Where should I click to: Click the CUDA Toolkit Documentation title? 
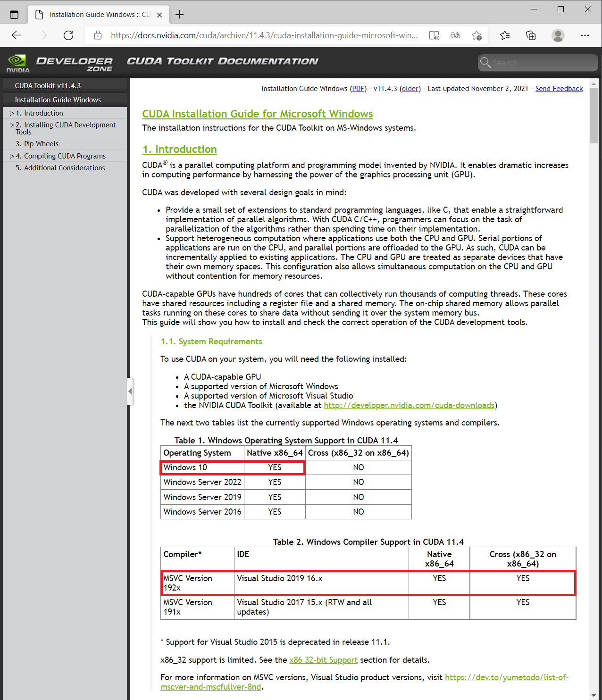click(x=222, y=61)
